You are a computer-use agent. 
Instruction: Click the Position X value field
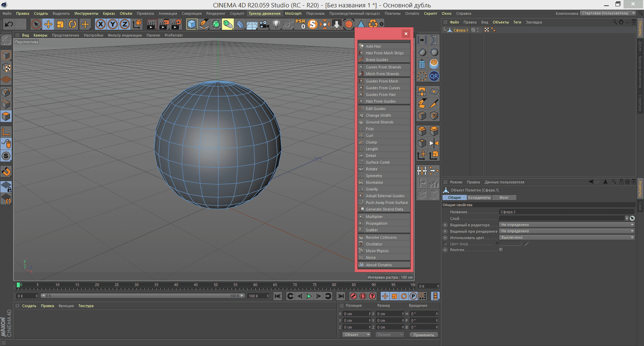(x=357, y=314)
